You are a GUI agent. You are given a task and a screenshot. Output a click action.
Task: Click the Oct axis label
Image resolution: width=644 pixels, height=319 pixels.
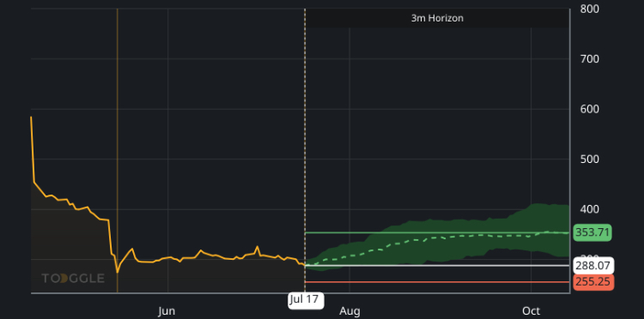[x=531, y=311]
